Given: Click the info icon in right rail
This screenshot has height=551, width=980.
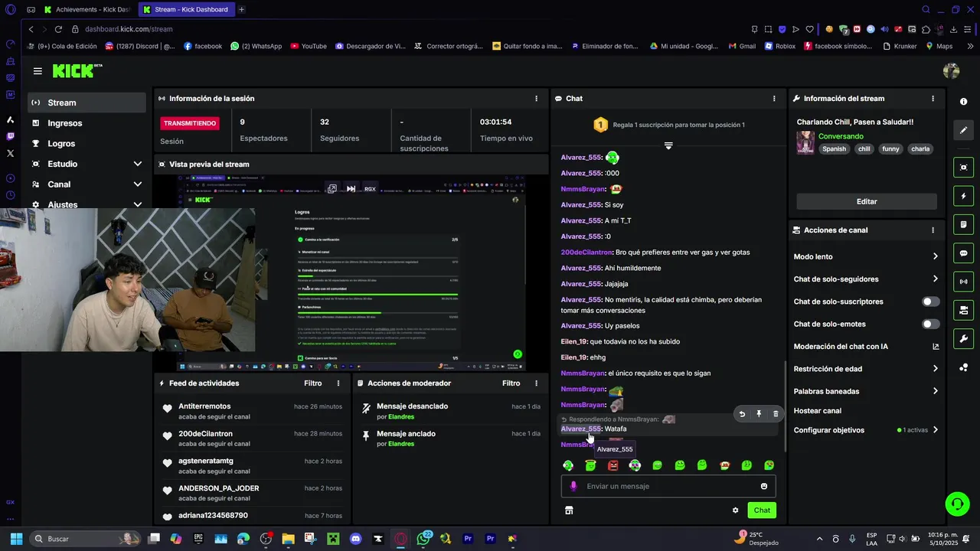Looking at the screenshot, I should (x=963, y=103).
